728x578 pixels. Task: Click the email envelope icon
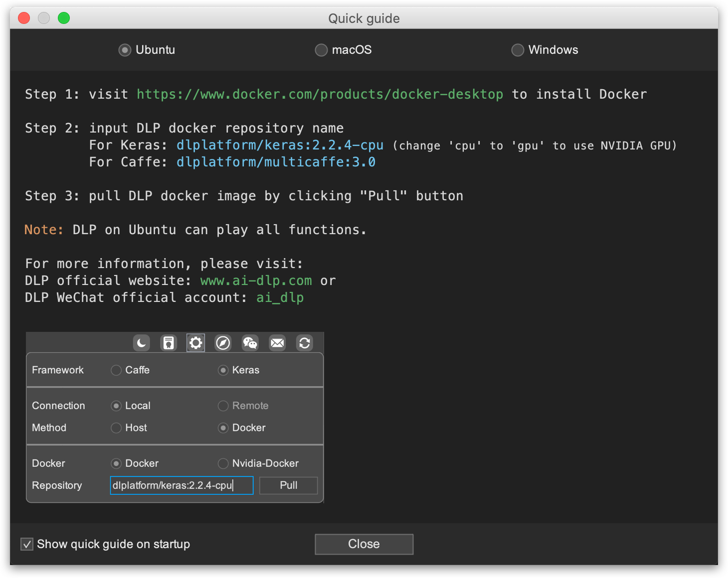click(x=277, y=343)
